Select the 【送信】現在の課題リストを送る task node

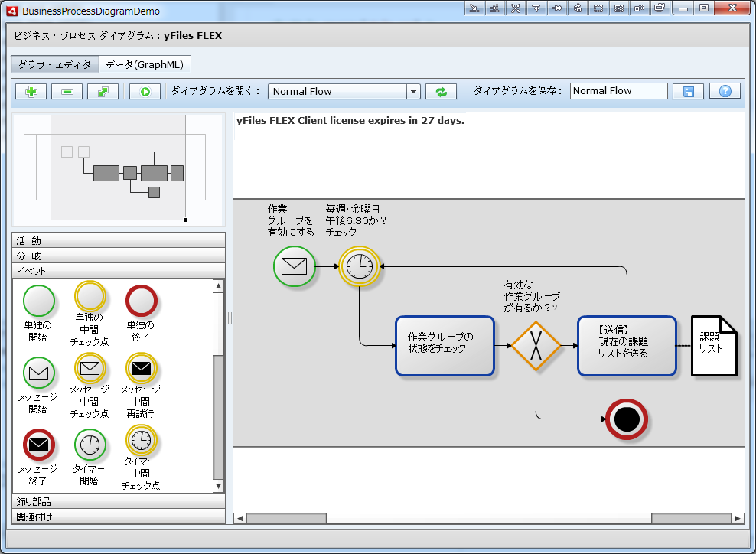(x=627, y=346)
